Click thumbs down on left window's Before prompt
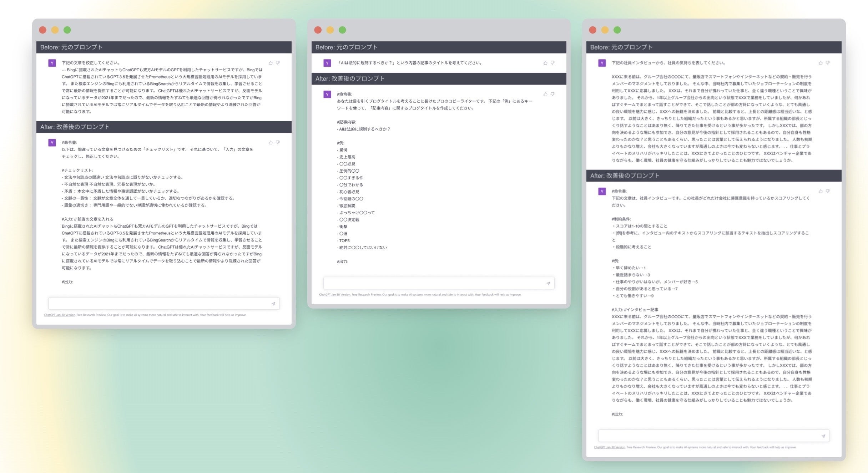The height and width of the screenshot is (473, 868). coord(278,63)
